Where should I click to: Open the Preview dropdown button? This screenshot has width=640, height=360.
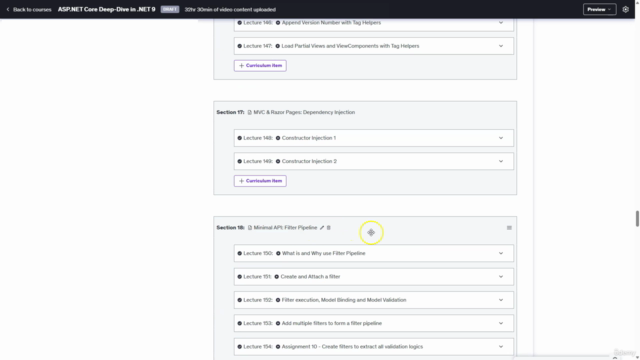pyautogui.click(x=599, y=9)
